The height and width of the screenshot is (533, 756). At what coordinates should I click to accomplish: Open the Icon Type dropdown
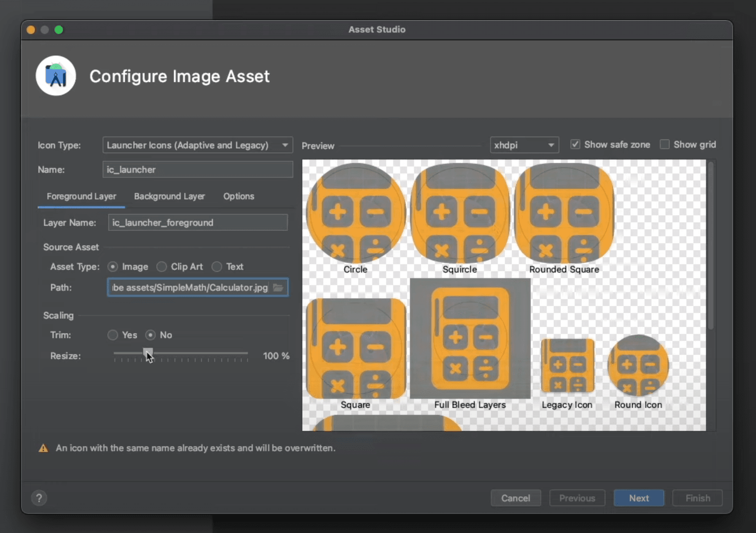click(197, 145)
